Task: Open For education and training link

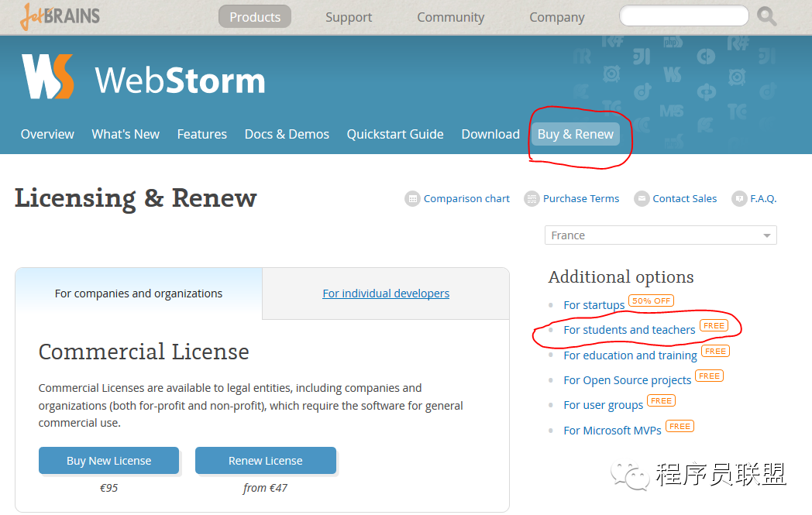Action: pyautogui.click(x=630, y=355)
